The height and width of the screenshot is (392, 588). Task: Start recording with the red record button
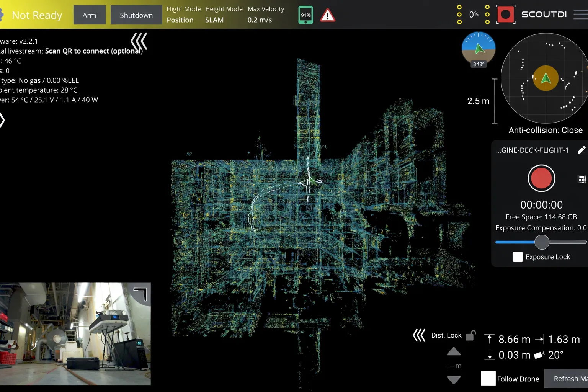pyautogui.click(x=541, y=178)
